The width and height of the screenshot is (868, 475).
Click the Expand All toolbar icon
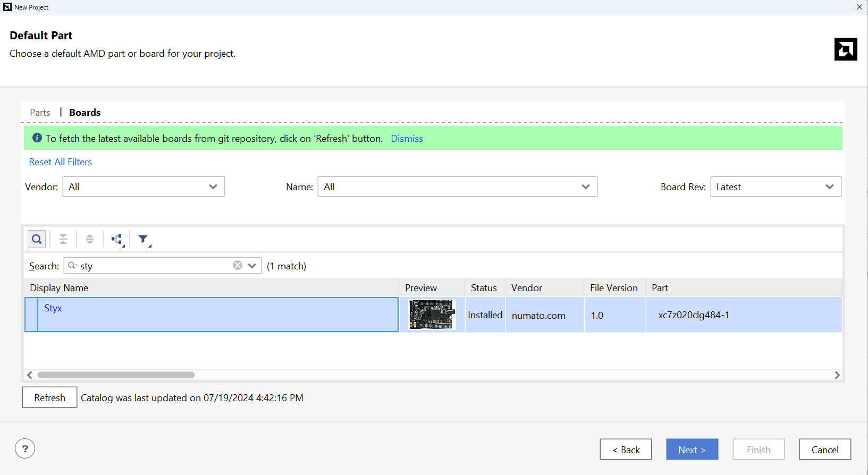(90, 239)
